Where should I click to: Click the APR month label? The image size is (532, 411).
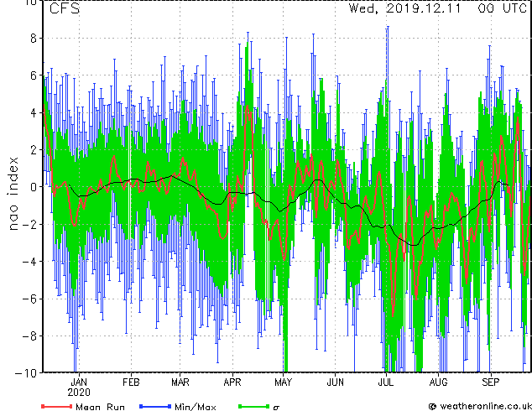(x=232, y=382)
